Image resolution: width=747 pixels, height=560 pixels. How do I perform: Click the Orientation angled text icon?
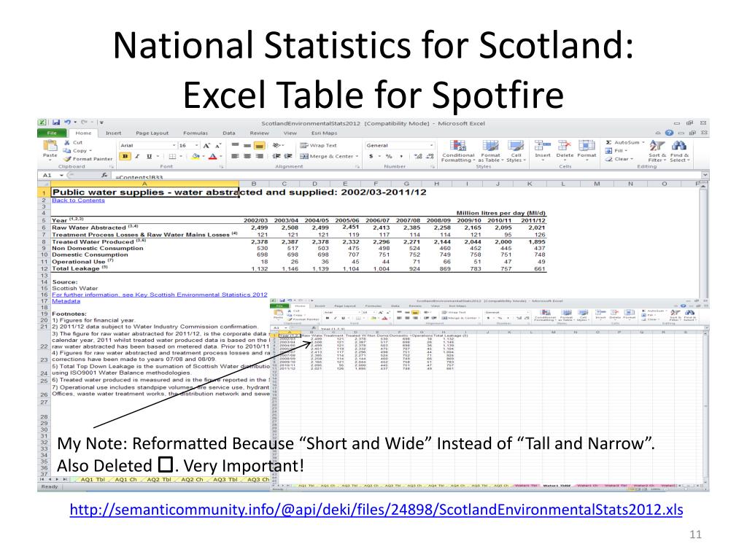(x=276, y=145)
